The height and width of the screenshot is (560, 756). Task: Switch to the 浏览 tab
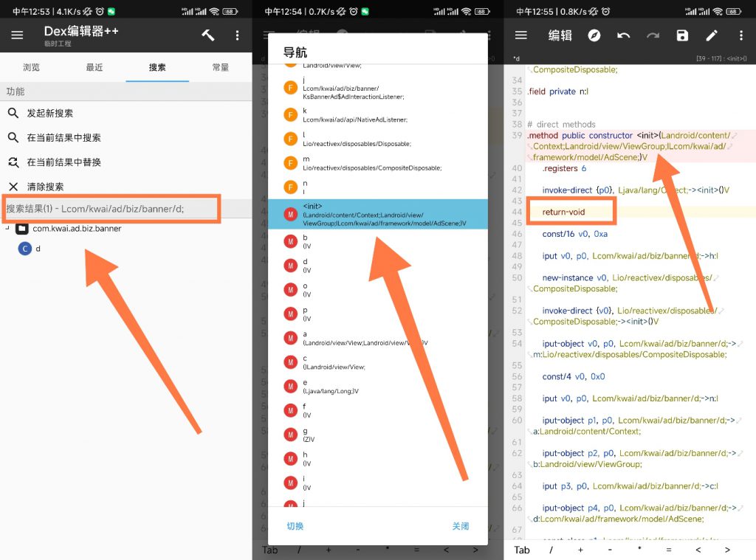31,67
